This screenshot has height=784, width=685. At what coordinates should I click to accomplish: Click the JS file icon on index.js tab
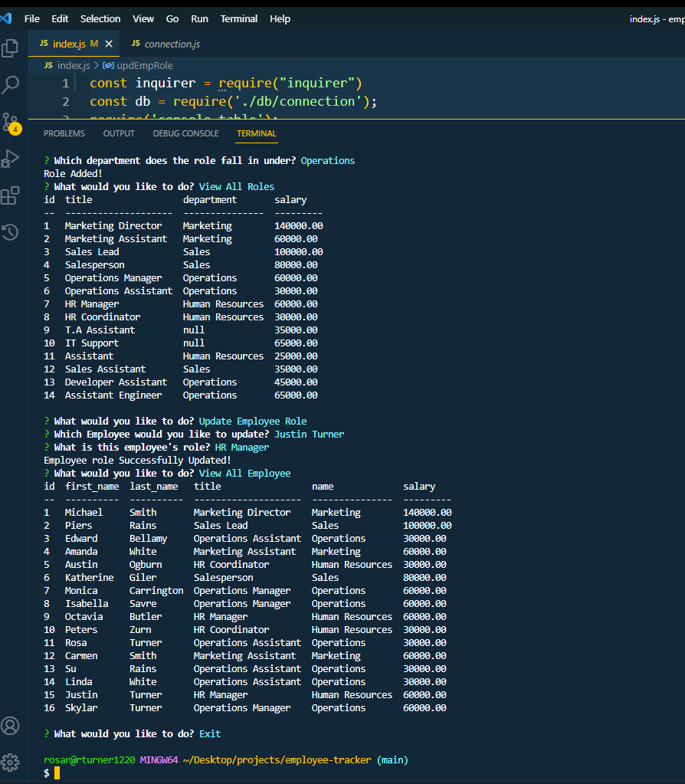point(44,44)
